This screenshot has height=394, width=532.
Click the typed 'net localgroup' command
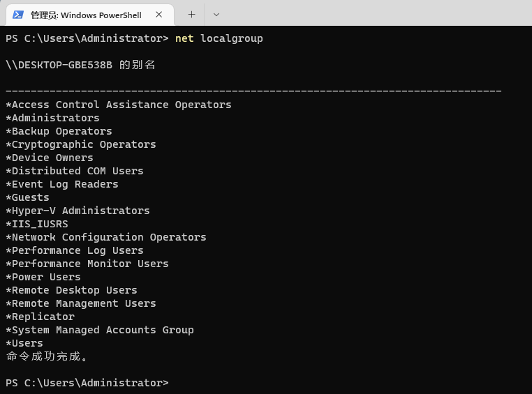[x=219, y=38]
